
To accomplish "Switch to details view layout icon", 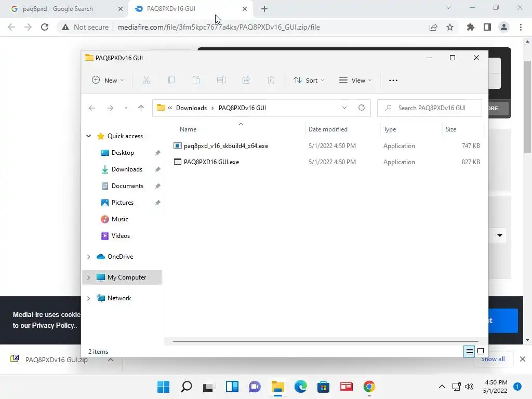I will coord(469,352).
